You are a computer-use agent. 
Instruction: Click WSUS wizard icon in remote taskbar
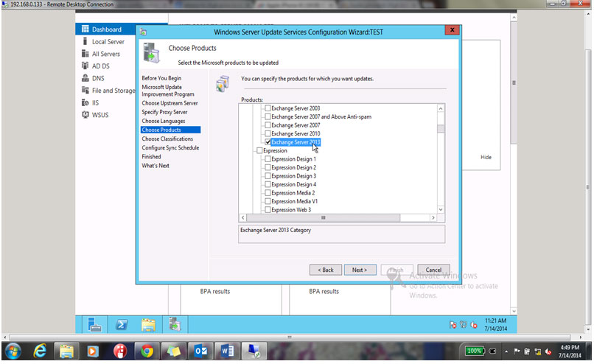coord(175,325)
